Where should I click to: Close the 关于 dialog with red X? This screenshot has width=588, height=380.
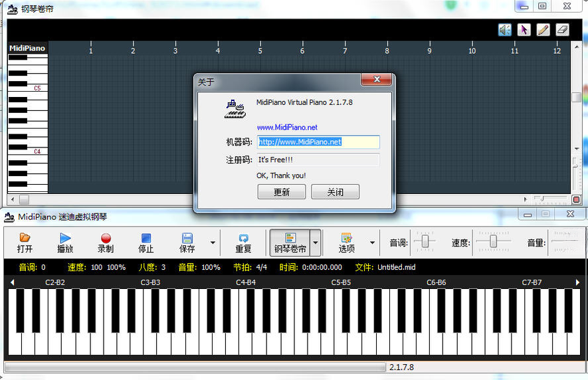pos(377,79)
